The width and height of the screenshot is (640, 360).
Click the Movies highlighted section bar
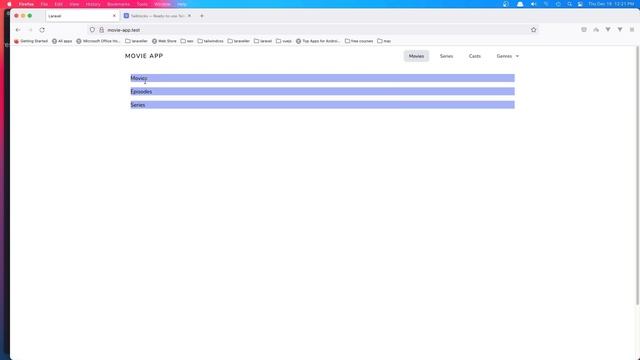pyautogui.click(x=322, y=78)
